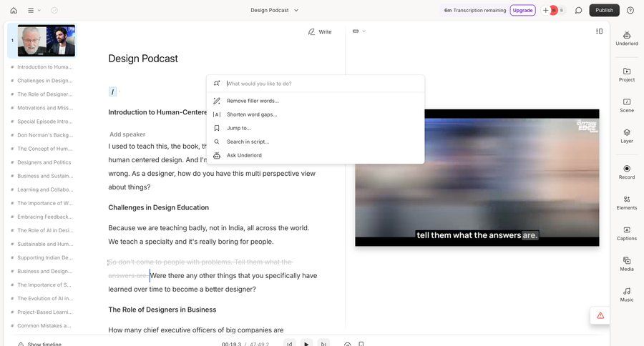Screen dimensions: 644x346
Task: Jump to The Role of Designer... chapter
Action: click(x=45, y=94)
